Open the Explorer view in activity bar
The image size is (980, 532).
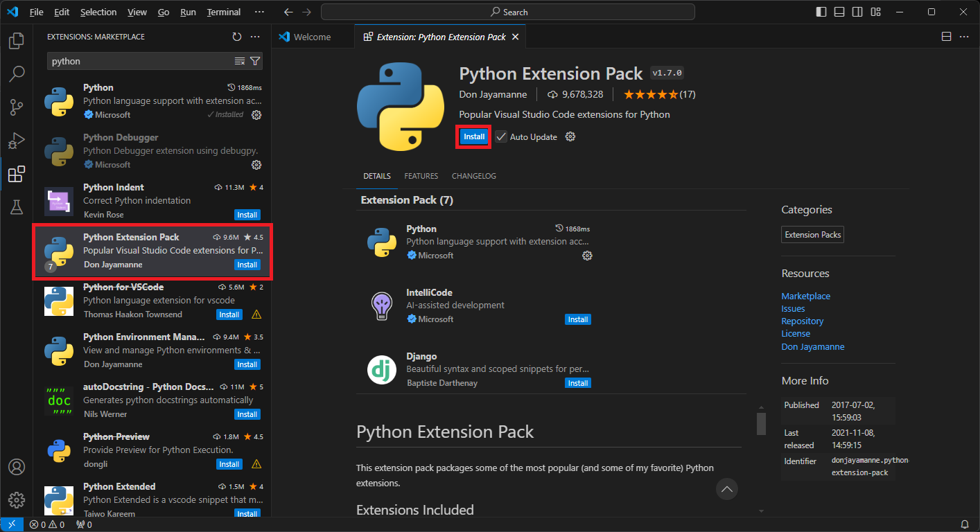(17, 41)
